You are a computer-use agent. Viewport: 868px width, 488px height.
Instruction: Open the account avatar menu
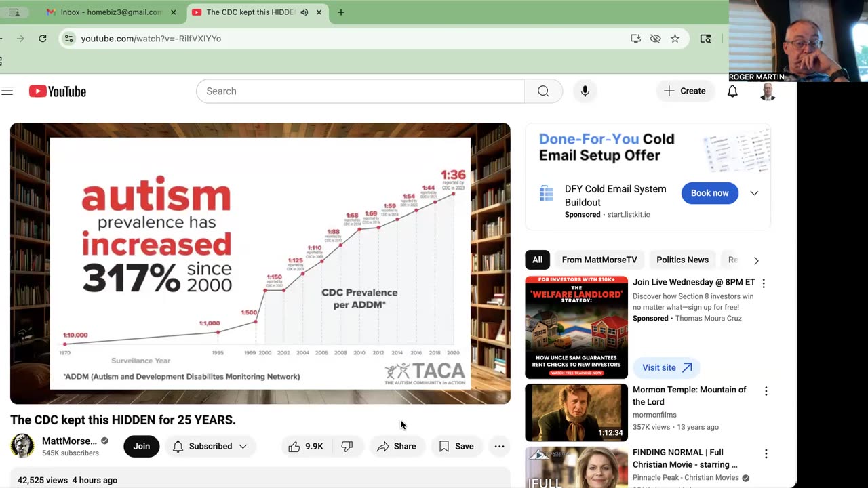768,91
